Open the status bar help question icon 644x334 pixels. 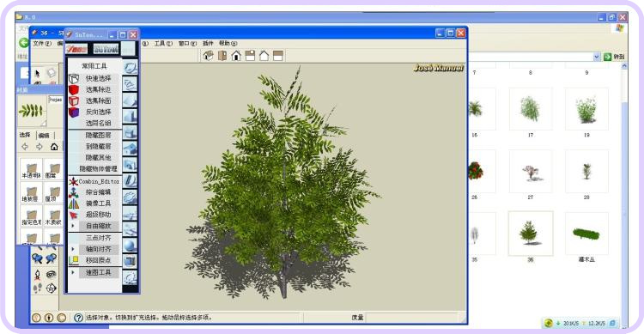78,318
